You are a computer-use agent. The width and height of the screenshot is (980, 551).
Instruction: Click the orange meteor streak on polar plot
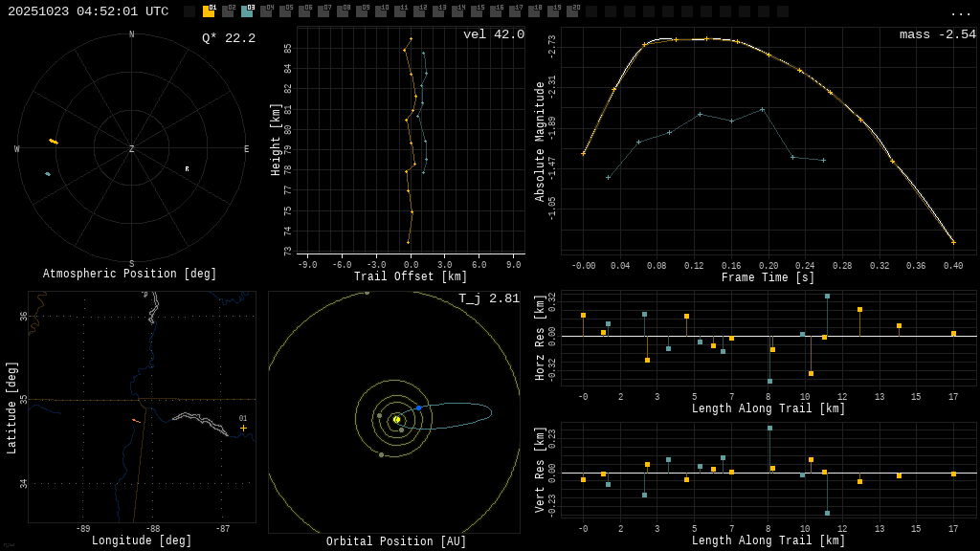[x=54, y=142]
